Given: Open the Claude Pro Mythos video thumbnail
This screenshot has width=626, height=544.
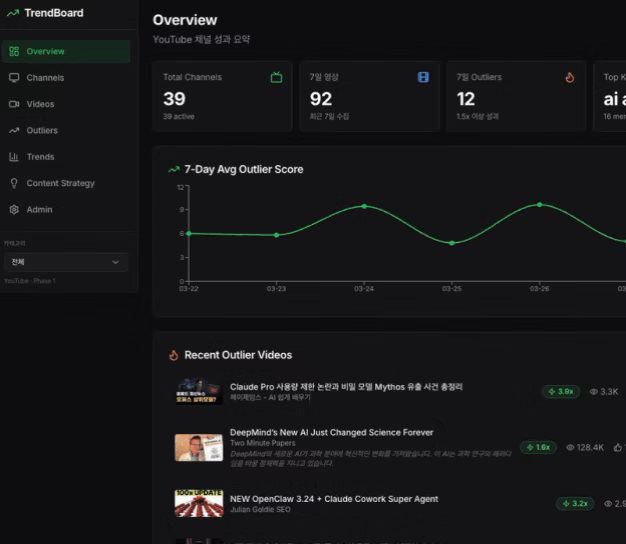Looking at the screenshot, I should [x=199, y=391].
